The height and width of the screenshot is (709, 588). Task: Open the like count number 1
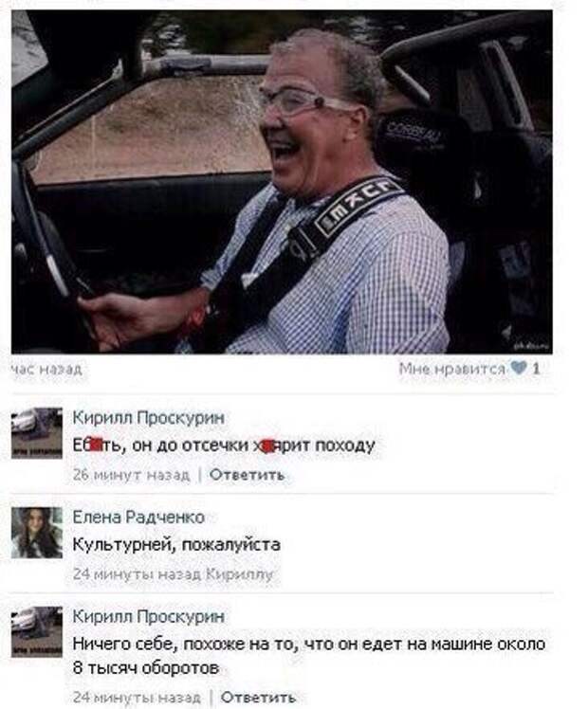pyautogui.click(x=536, y=369)
